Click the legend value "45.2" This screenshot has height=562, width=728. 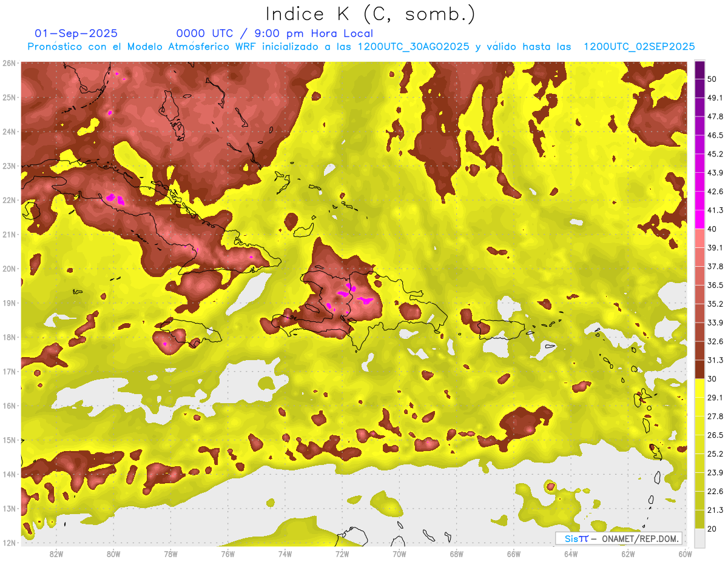715,154
